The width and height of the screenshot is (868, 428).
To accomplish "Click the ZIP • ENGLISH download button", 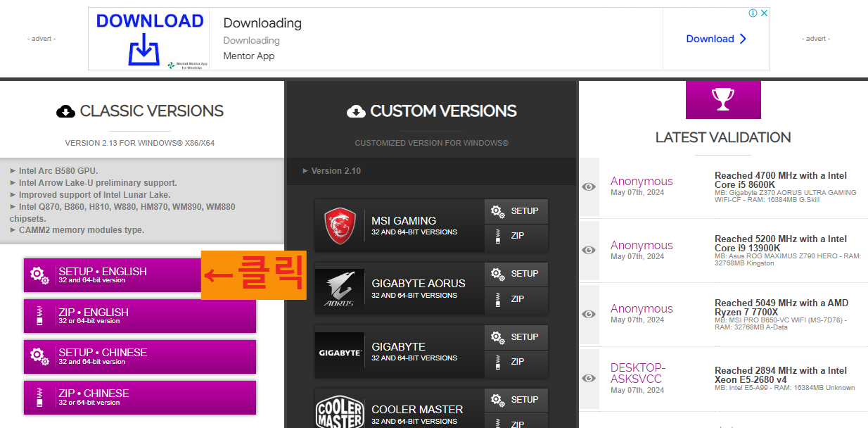I will coord(140,316).
